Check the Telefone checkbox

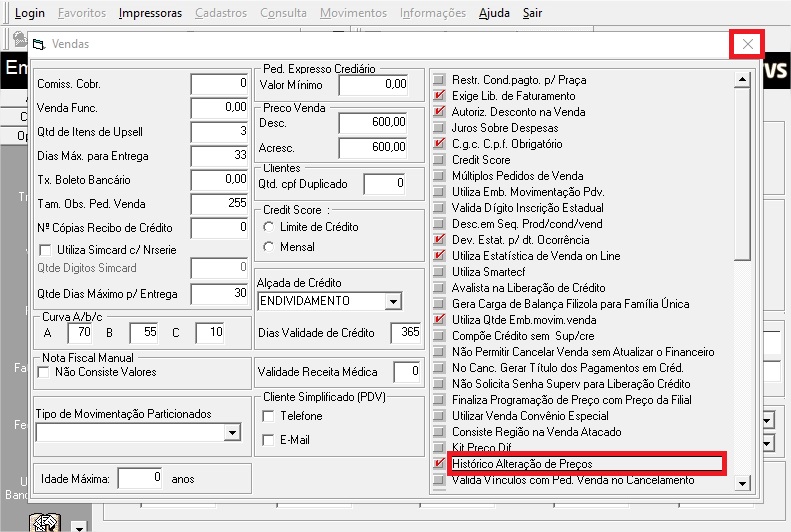[268, 416]
